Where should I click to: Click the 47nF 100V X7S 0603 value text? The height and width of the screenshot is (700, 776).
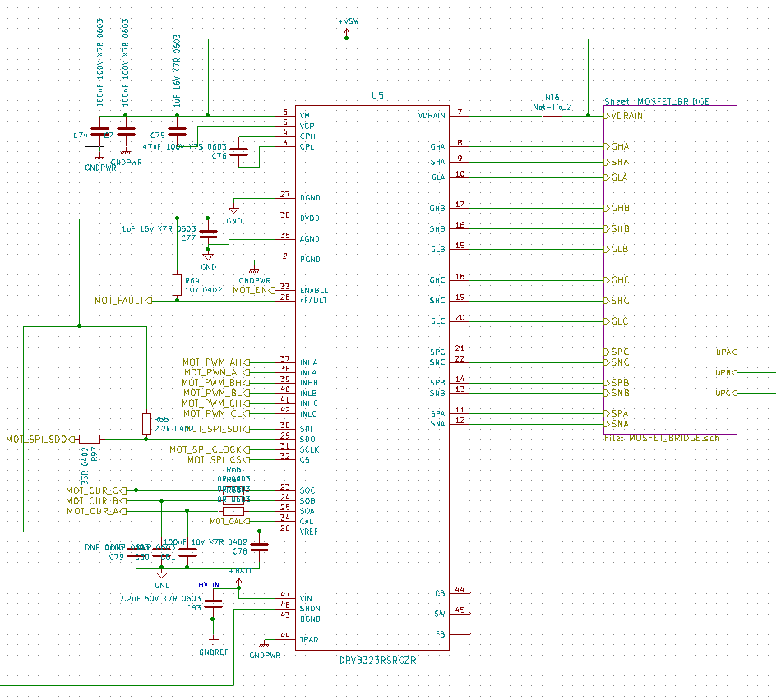[x=185, y=147]
